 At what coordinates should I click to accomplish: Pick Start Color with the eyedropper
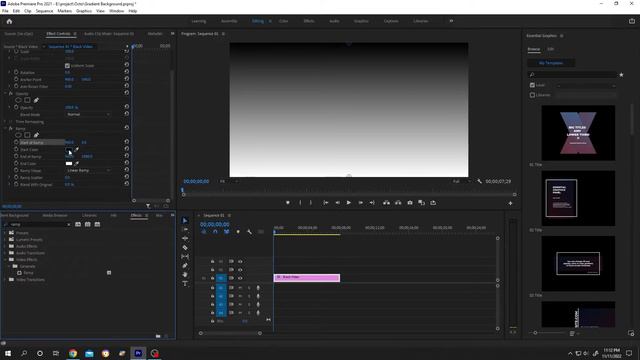tap(77, 149)
